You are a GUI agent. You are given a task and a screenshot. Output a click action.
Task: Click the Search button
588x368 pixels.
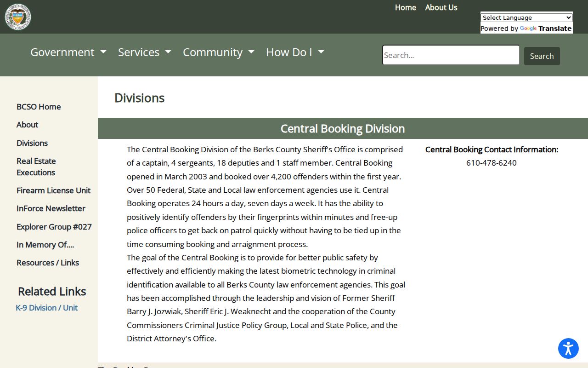[x=542, y=56]
